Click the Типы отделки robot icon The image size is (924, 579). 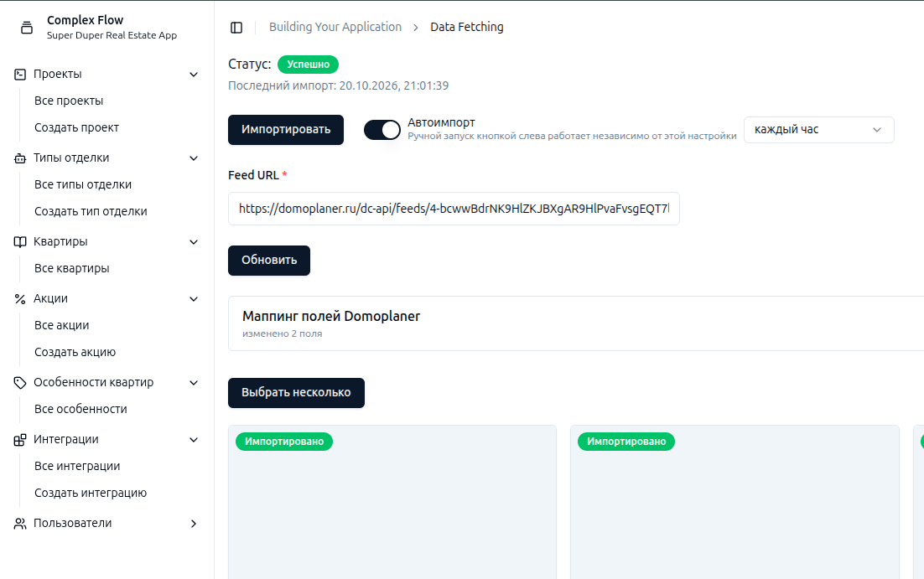point(20,158)
